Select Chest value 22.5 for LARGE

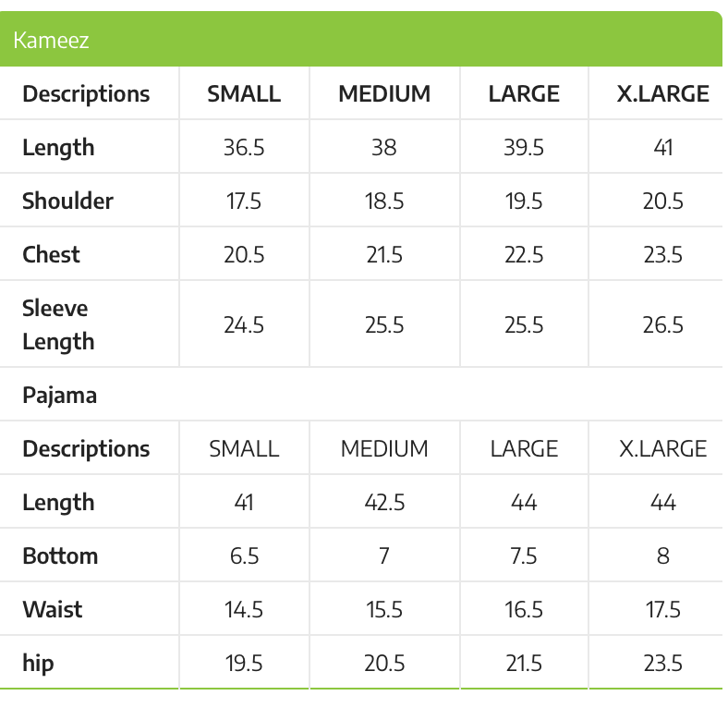(524, 255)
